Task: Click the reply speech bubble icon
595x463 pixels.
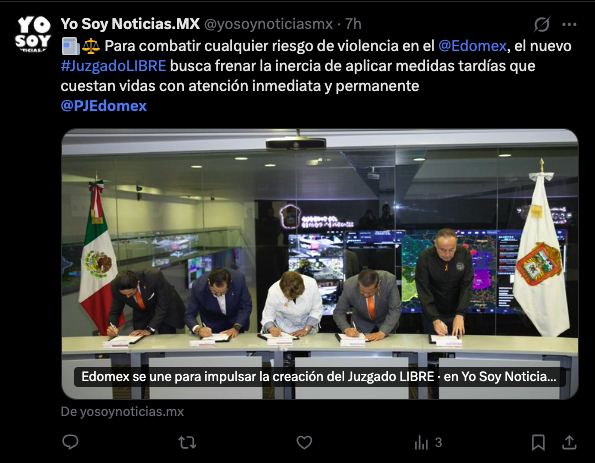Action: point(70,442)
